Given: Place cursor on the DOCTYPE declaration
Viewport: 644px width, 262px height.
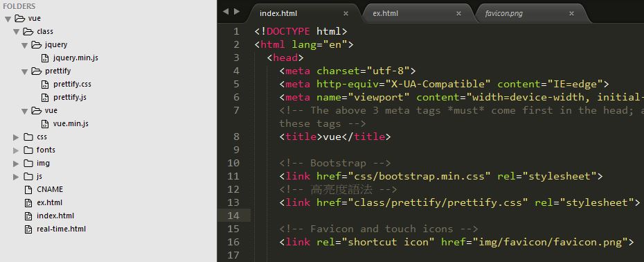Looking at the screenshot, I should point(301,31).
